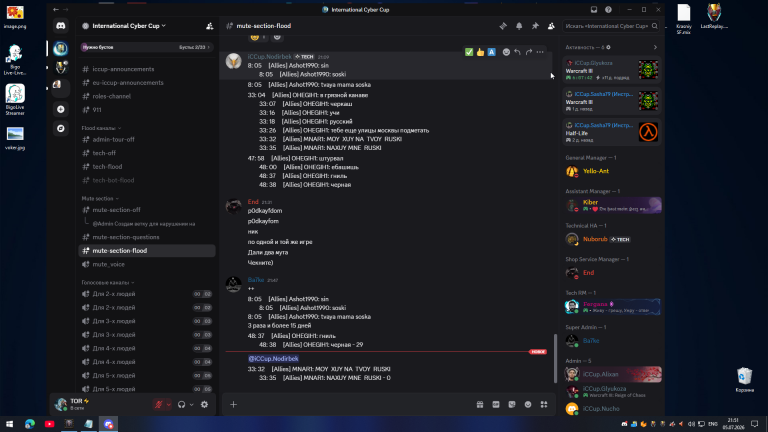768x432 pixels.
Task: Open server boost goal banner
Action: tap(146, 48)
